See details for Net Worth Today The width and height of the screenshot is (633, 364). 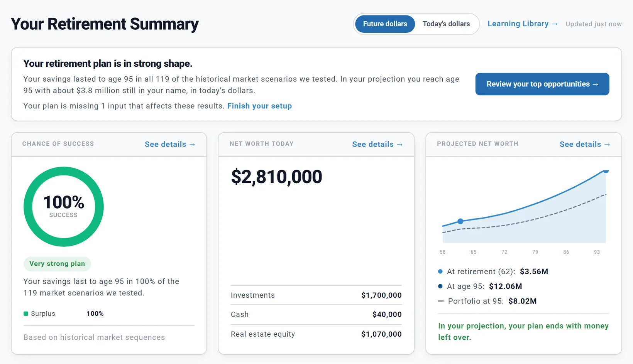coord(377,144)
